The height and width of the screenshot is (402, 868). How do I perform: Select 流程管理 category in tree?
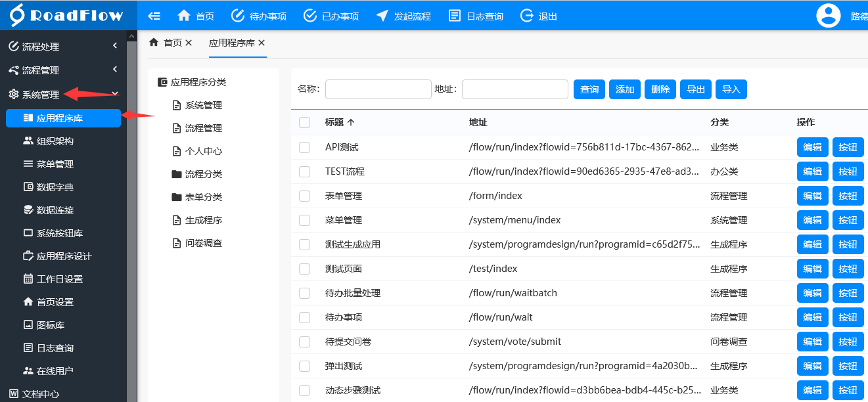197,128
